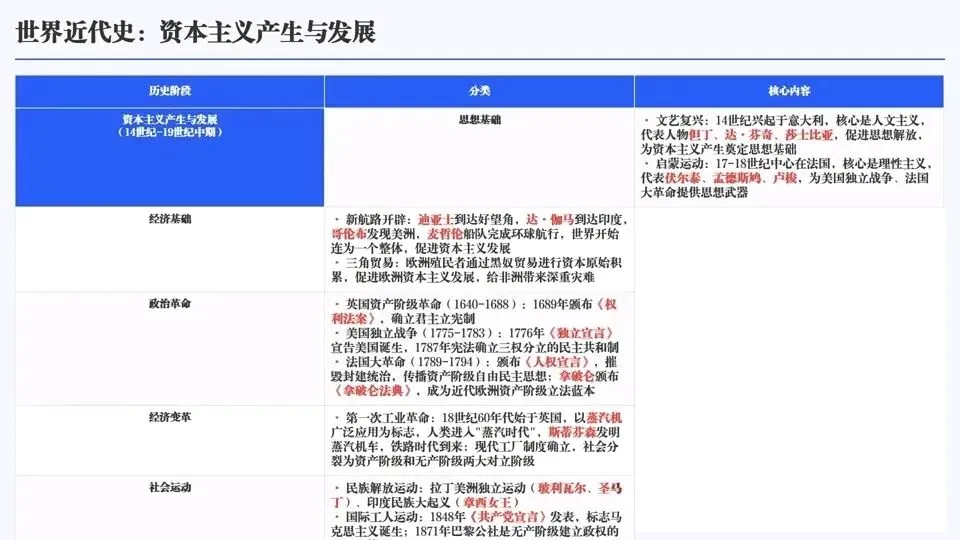The image size is (960, 540).
Task: Click the 社会运动 row label
Action: coord(170,487)
